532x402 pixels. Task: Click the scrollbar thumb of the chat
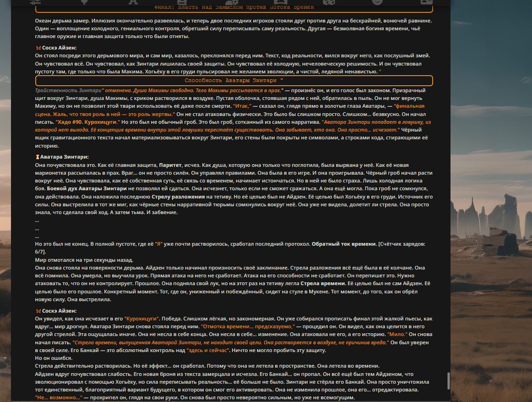click(449, 381)
